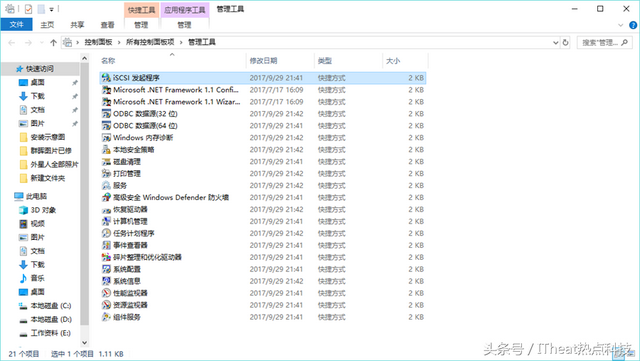
Task: Open 新建文件夹 in Quick Access
Action: pyautogui.click(x=48, y=178)
